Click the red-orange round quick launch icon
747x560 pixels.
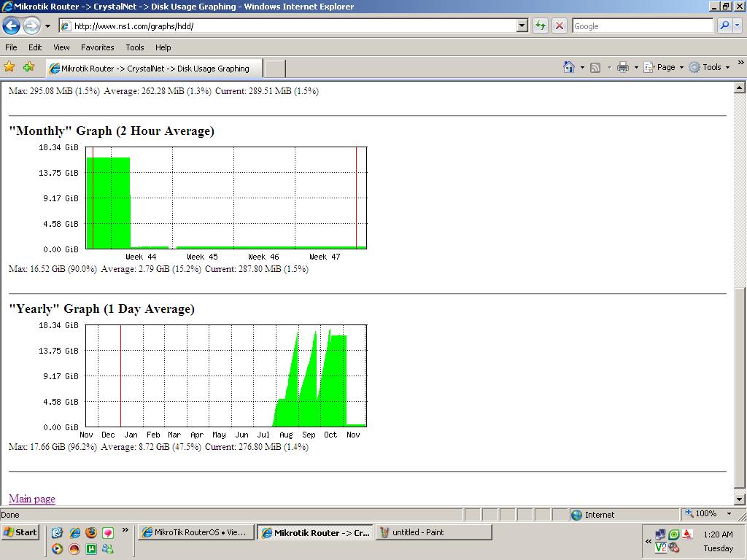(x=75, y=549)
